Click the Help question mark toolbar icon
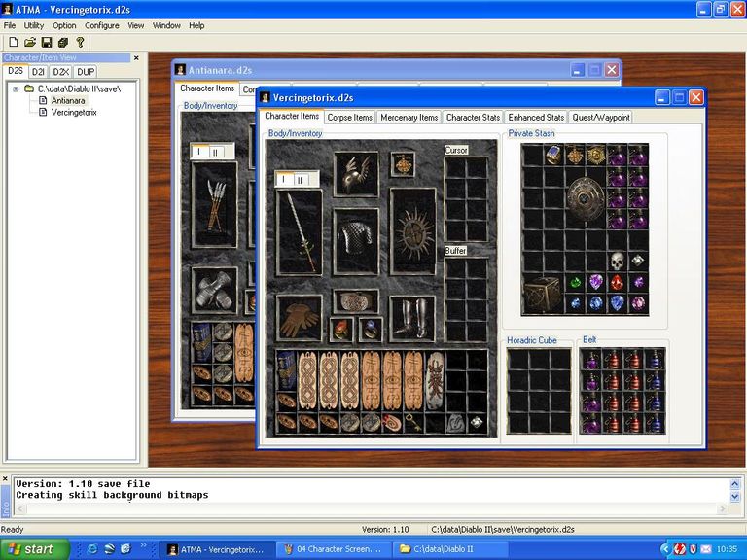This screenshot has width=747, height=560. pos(80,43)
